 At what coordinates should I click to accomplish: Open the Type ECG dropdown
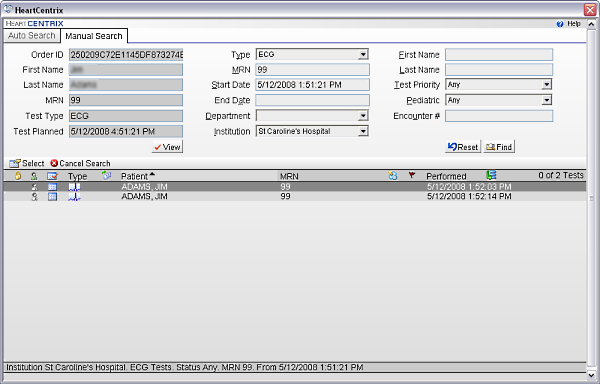pos(363,55)
